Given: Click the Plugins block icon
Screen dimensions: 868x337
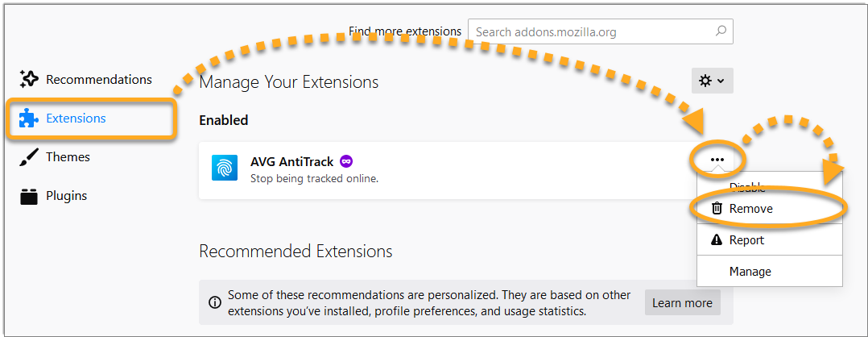Looking at the screenshot, I should coord(28,196).
